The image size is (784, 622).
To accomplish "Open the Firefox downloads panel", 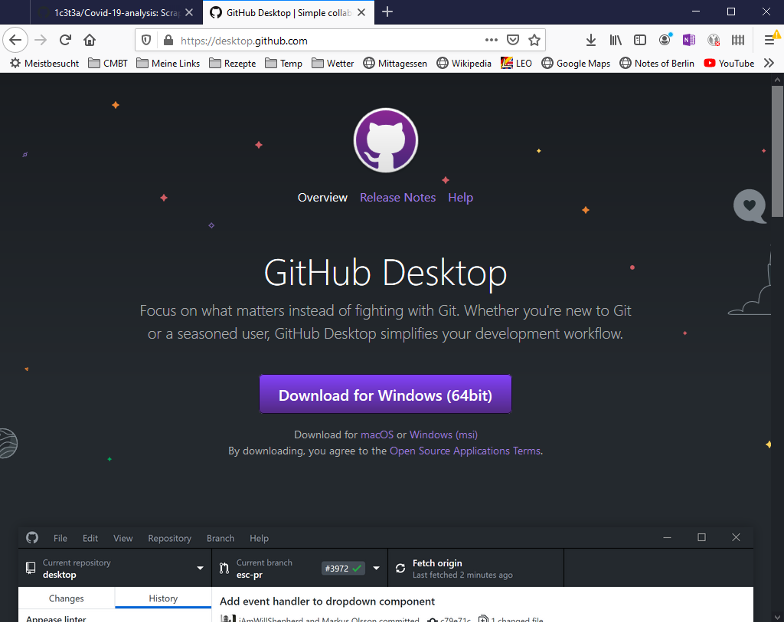I will pyautogui.click(x=590, y=40).
